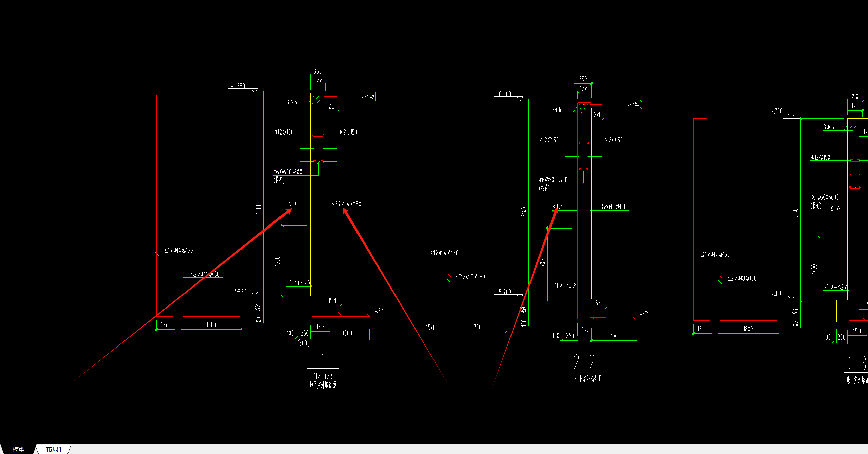The width and height of the screenshot is (868, 454).
Task: Open the 布局1 layout tab
Action: tap(54, 449)
